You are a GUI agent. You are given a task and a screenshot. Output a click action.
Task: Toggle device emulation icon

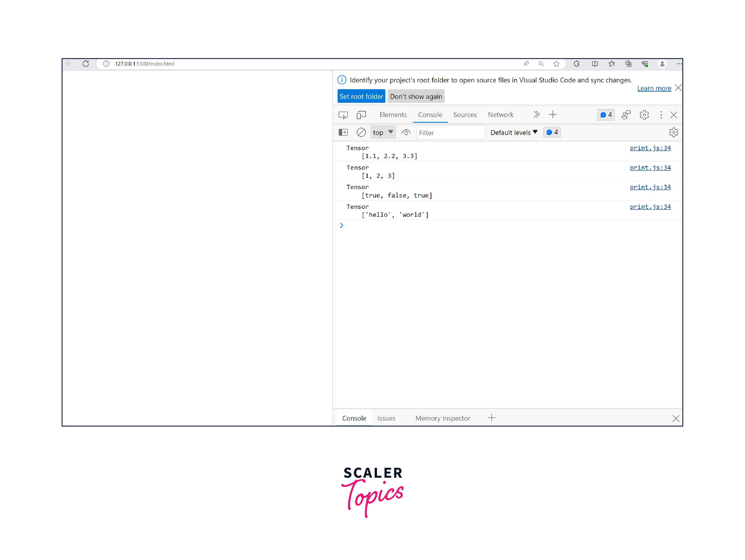[361, 115]
